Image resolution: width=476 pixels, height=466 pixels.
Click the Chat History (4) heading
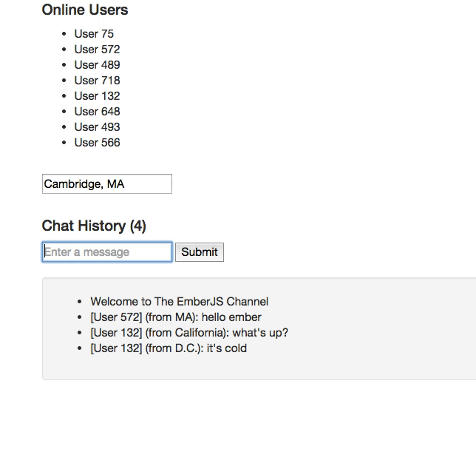(x=94, y=226)
